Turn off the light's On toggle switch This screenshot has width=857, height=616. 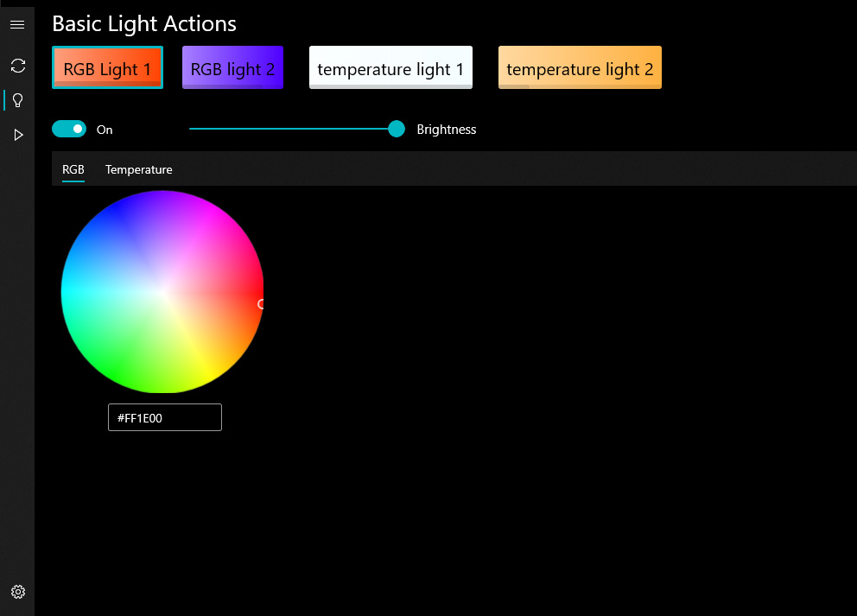(69, 130)
